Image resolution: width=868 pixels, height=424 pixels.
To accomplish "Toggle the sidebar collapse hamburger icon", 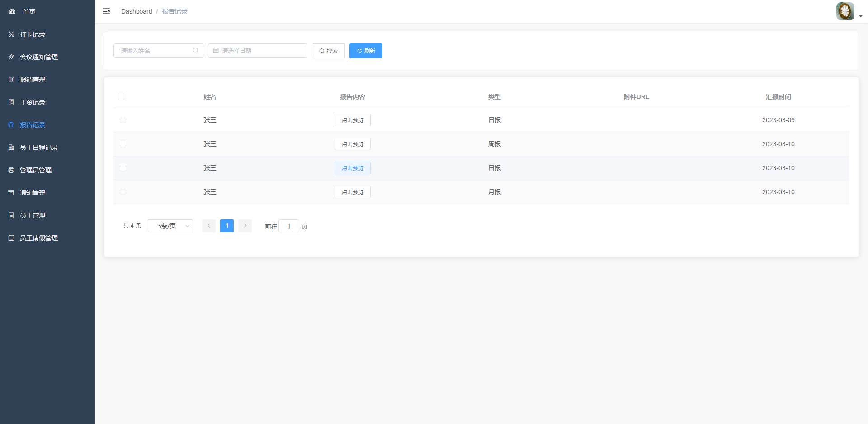I will point(106,11).
